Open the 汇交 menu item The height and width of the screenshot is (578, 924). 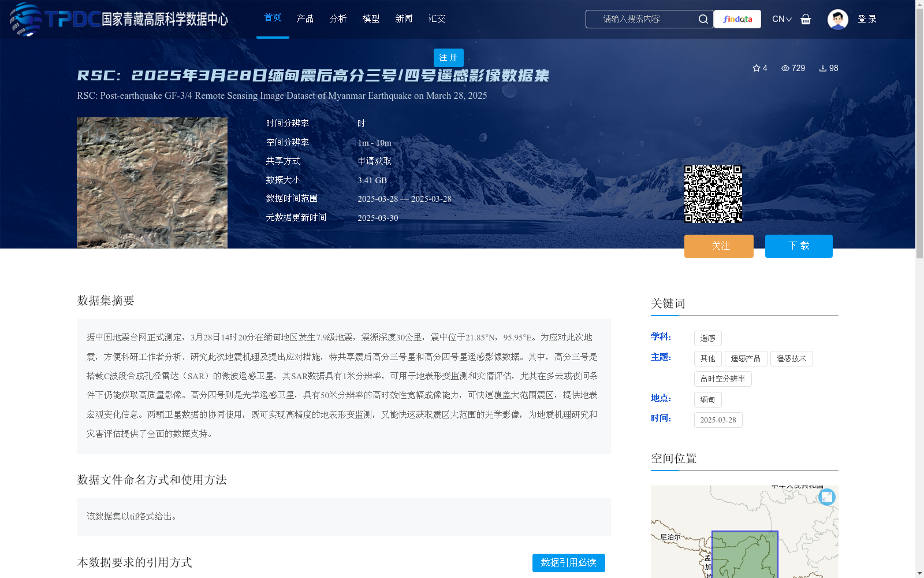coord(437,18)
